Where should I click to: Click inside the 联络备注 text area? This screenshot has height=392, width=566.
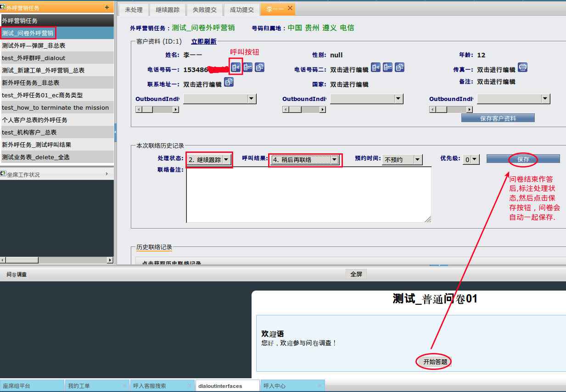308,195
